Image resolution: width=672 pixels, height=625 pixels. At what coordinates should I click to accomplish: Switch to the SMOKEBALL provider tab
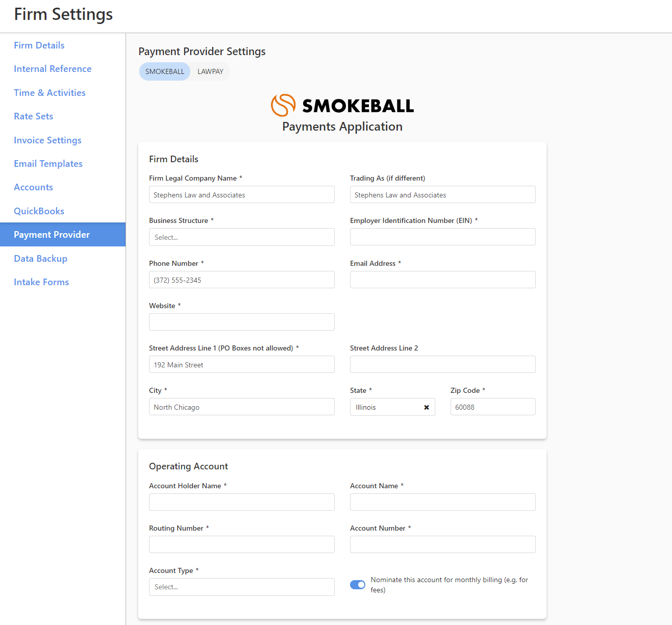tap(165, 71)
